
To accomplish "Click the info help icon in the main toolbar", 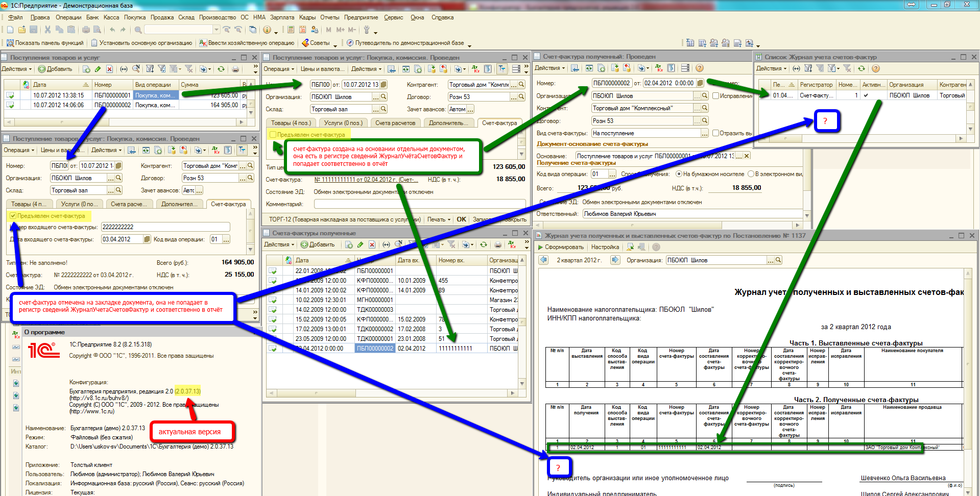I will (267, 30).
